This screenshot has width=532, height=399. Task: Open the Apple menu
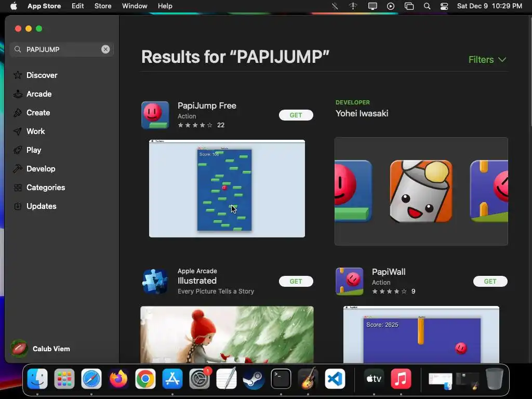[x=14, y=6]
